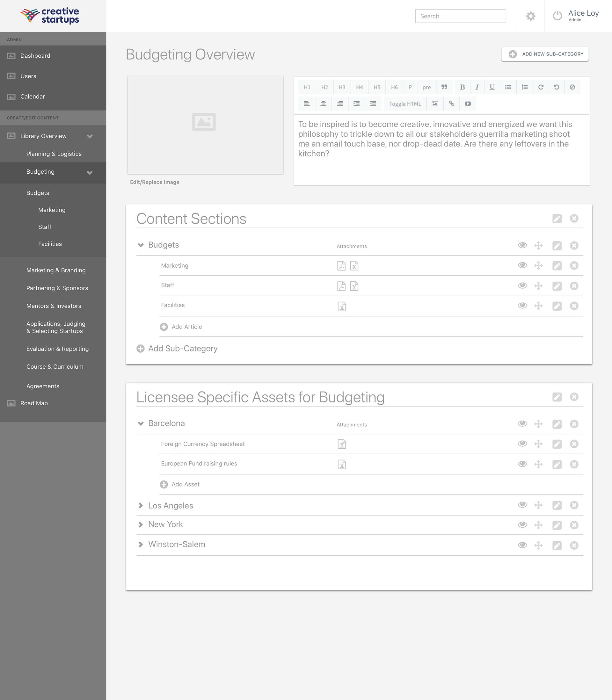Click the Search input field
The image size is (612, 700).
pos(460,16)
